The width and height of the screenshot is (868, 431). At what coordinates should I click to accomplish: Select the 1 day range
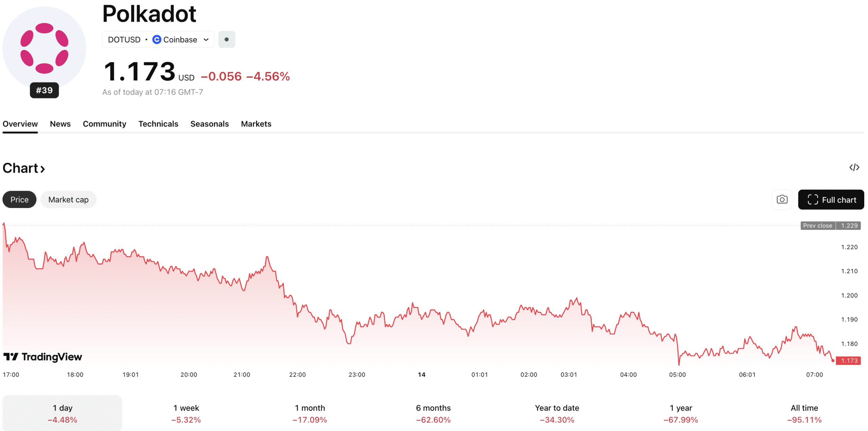[62, 414]
